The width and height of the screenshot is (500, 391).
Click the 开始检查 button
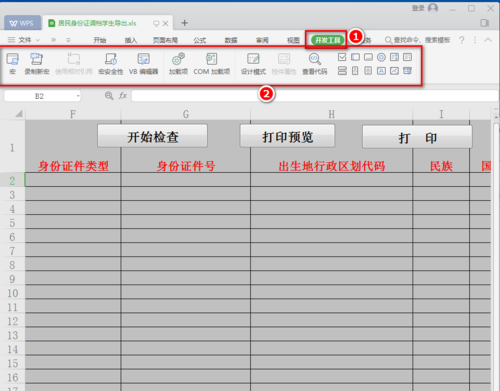153,136
